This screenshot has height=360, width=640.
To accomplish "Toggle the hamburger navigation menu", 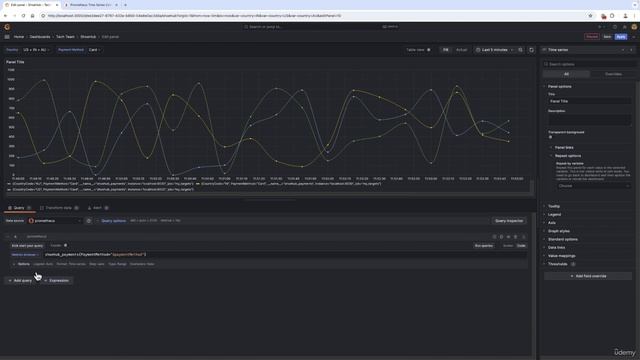I will (7, 37).
